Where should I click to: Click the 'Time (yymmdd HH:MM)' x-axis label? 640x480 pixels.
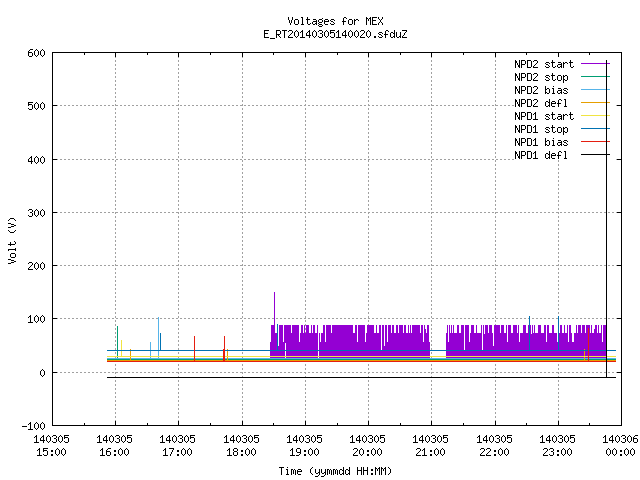pos(335,471)
